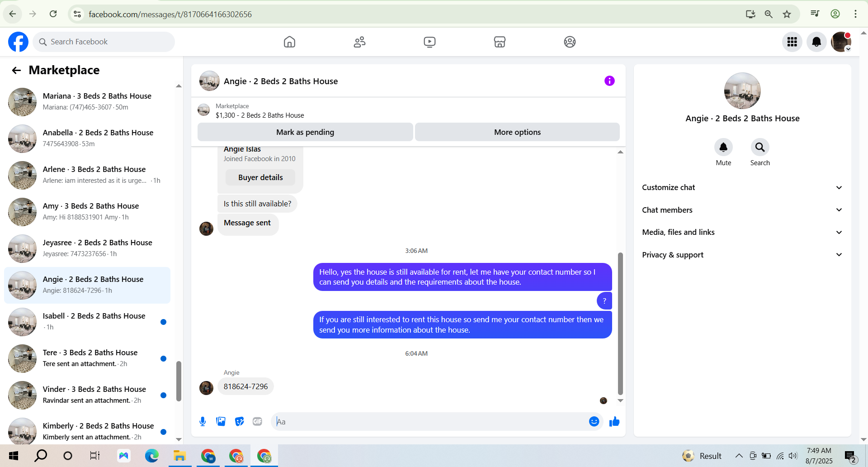Viewport: 868px width, 467px height.
Task: Open the notifications bell in top bar
Action: point(816,42)
